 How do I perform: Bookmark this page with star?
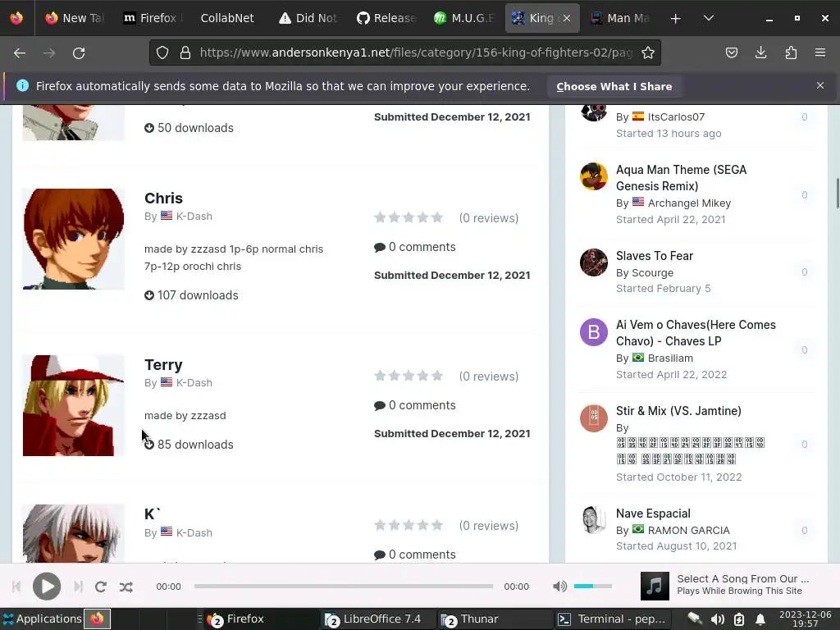point(648,52)
